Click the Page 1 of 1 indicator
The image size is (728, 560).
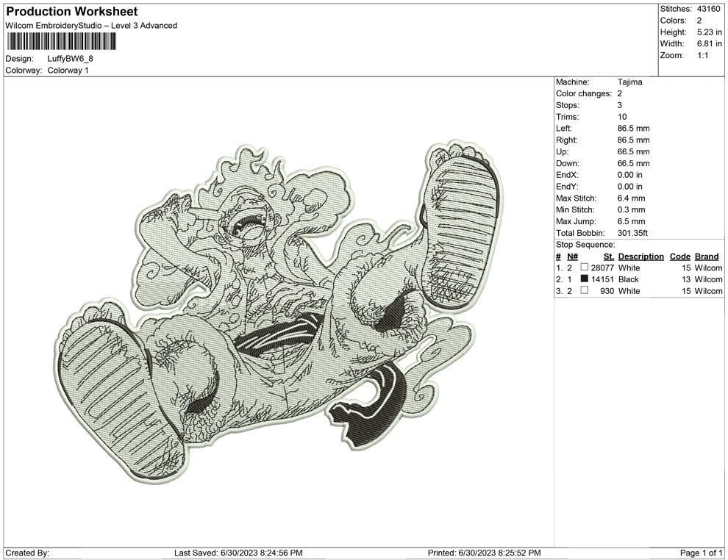click(701, 553)
